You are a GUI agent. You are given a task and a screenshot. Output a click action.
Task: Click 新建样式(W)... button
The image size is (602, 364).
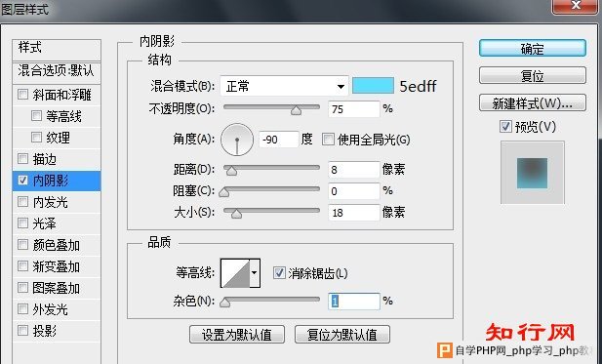click(x=533, y=103)
